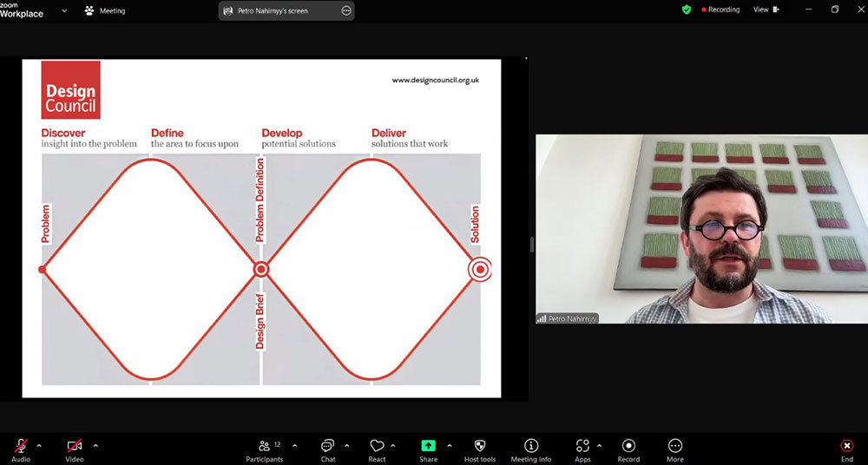Open the Participants panel
Viewport: 868px width, 465px height.
[265, 449]
